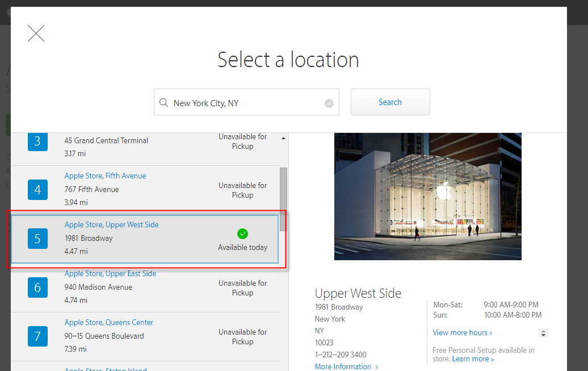Click the 45 Grand Central Terminal address
588x371 pixels.
(106, 140)
